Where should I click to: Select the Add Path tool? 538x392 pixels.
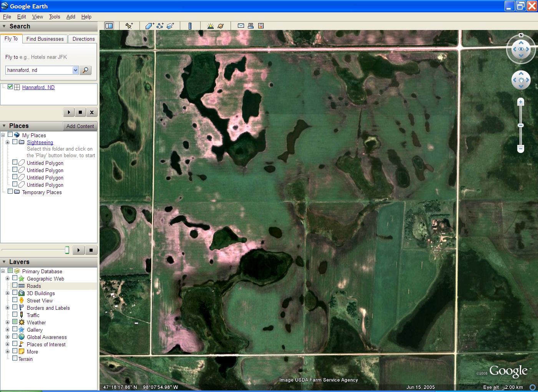pos(160,26)
